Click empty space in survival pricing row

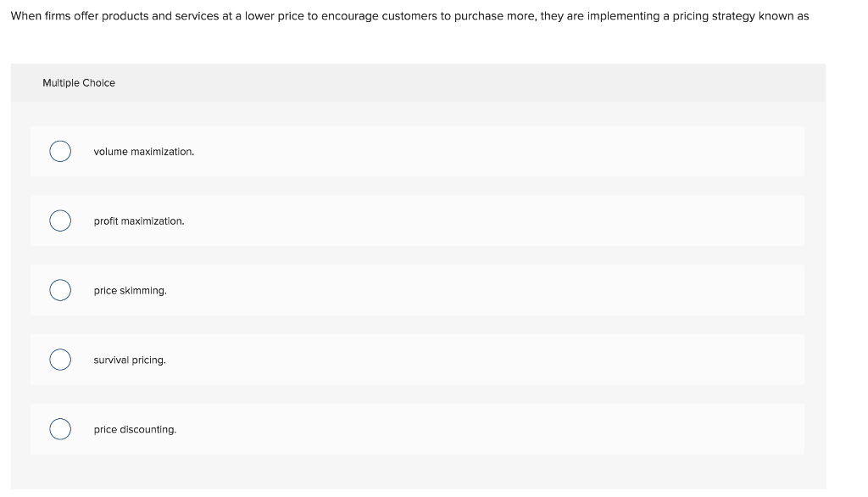[x=498, y=360]
